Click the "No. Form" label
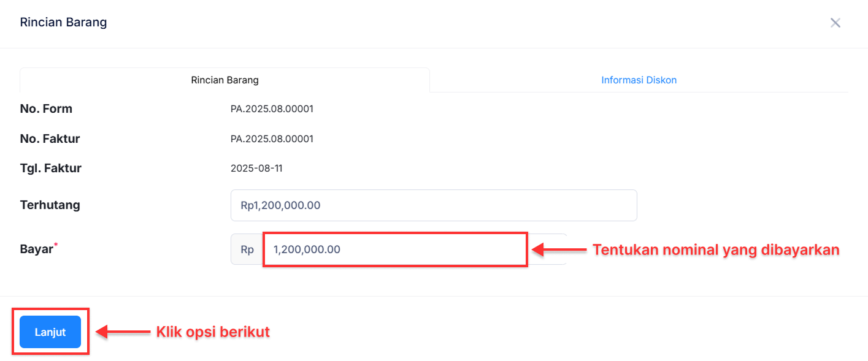The height and width of the screenshot is (361, 868). (46, 109)
